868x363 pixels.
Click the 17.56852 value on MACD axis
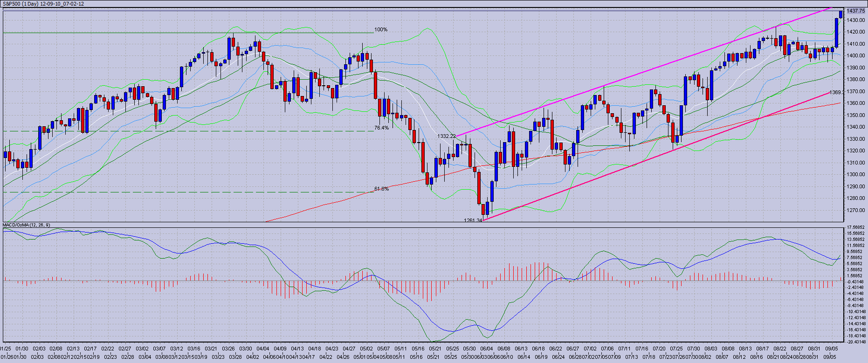point(857,227)
